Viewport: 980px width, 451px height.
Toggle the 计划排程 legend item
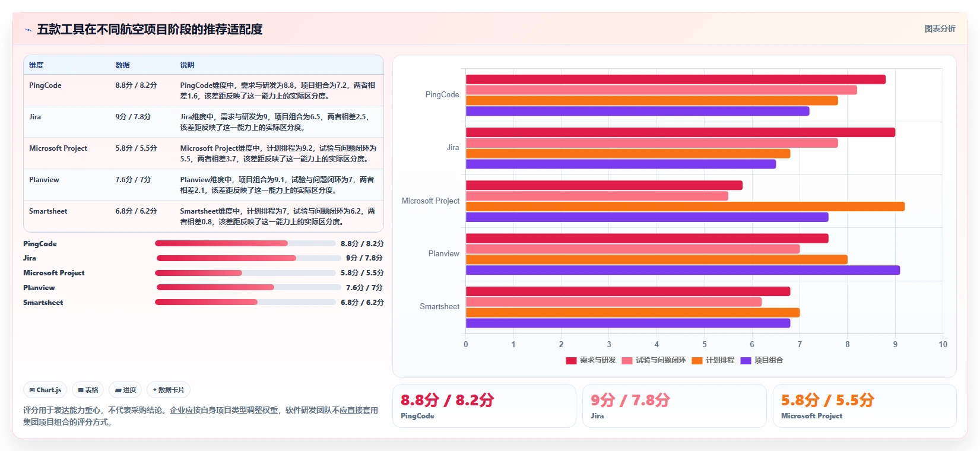click(x=713, y=360)
